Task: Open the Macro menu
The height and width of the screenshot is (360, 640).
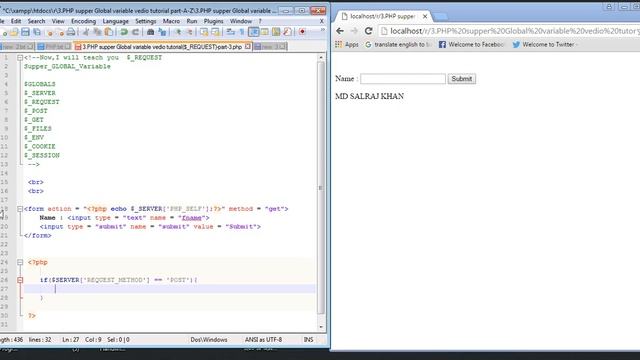Action: (x=171, y=21)
